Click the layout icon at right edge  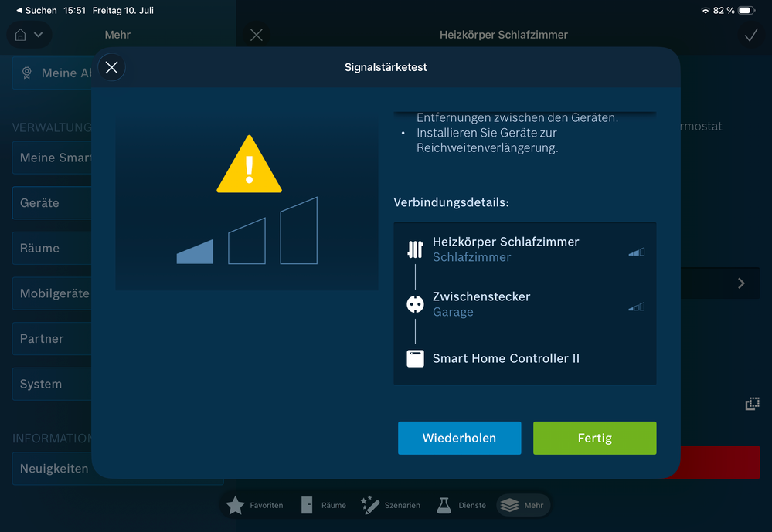[752, 404]
